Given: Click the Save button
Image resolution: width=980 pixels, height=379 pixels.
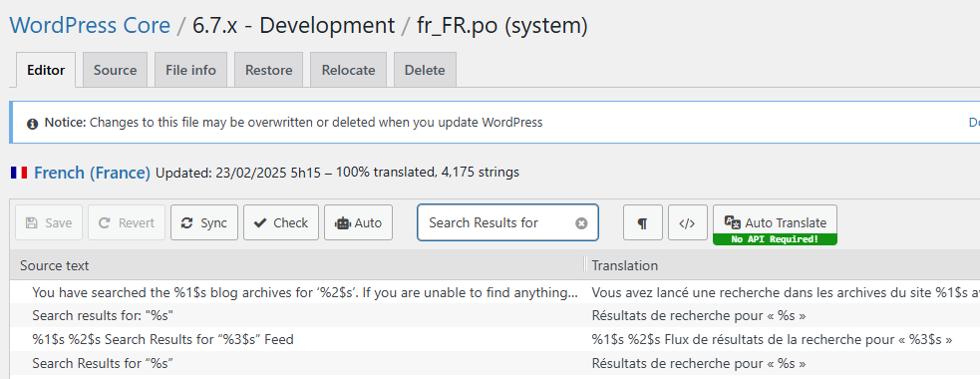Looking at the screenshot, I should point(49,222).
